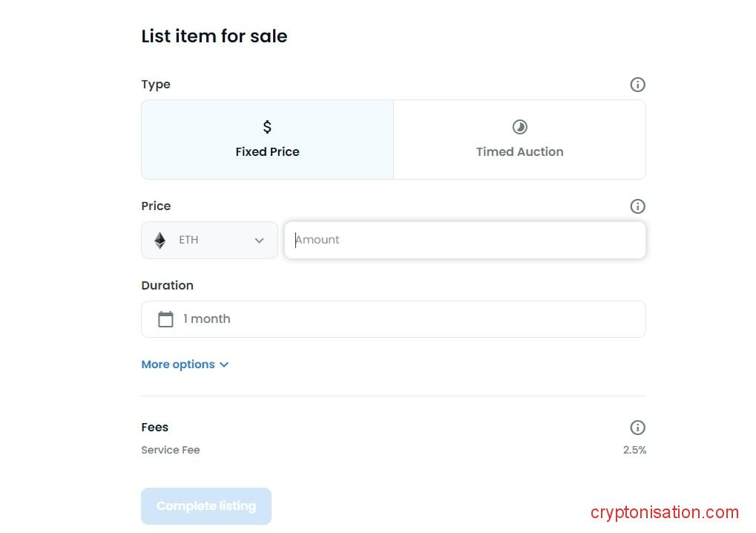This screenshot has width=756, height=533.
Task: Click the Service Fee label
Action: [171, 450]
